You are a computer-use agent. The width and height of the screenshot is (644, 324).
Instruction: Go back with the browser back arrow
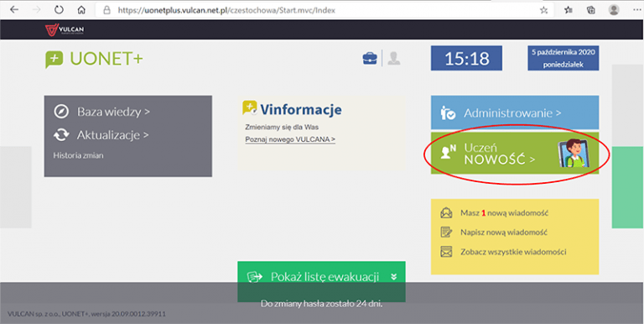pos(14,10)
